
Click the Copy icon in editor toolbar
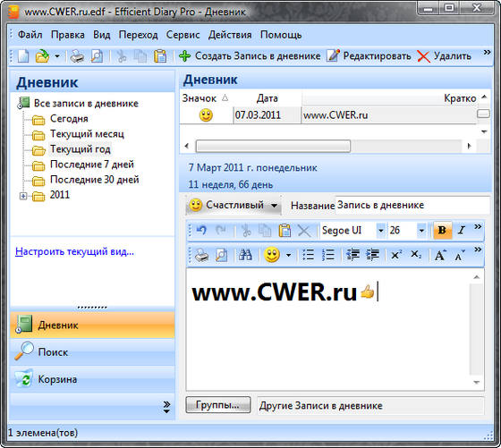265,231
